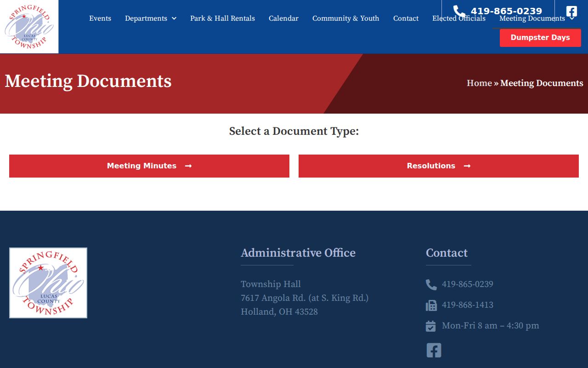588x368 pixels.
Task: Click the Home breadcrumb link
Action: coord(479,83)
